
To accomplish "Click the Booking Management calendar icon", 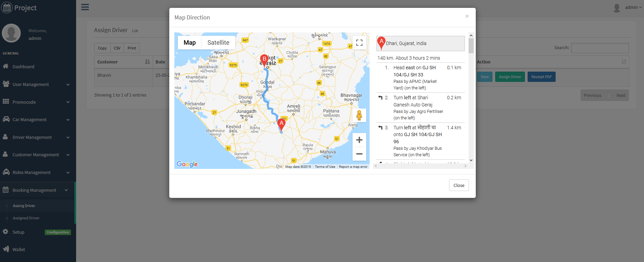I will click(6, 190).
